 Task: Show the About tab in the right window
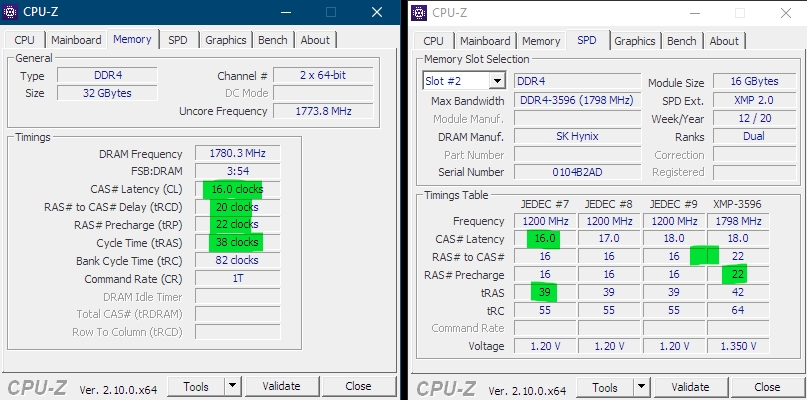pos(724,41)
